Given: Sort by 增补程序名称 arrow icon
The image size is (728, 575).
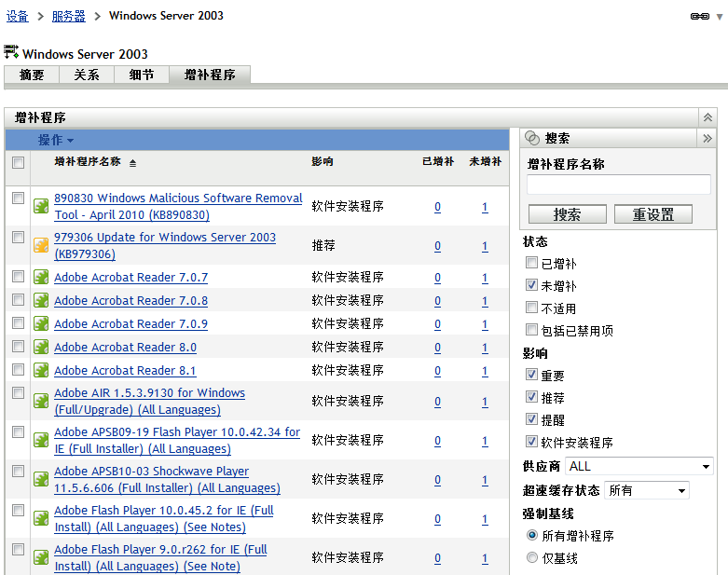Looking at the screenshot, I should (x=132, y=163).
